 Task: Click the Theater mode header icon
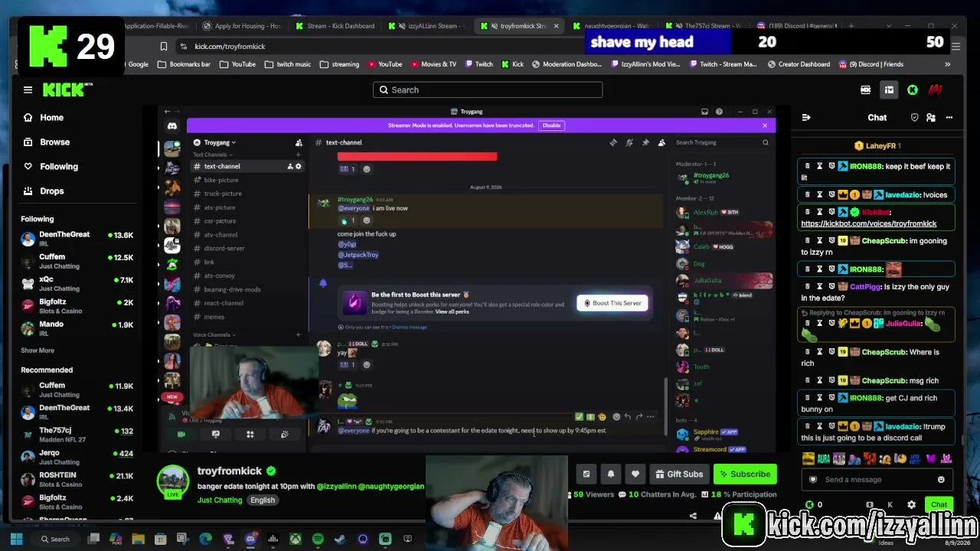[889, 90]
